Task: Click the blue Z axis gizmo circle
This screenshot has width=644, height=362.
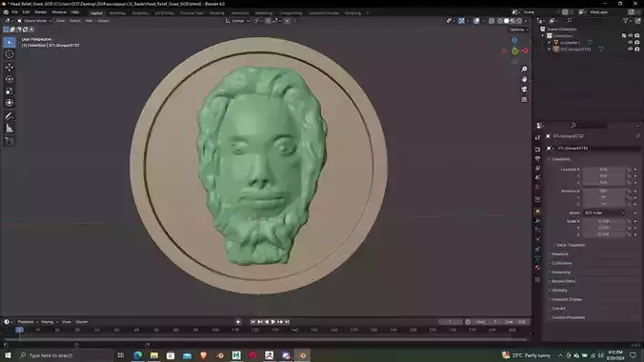Action: tap(514, 40)
